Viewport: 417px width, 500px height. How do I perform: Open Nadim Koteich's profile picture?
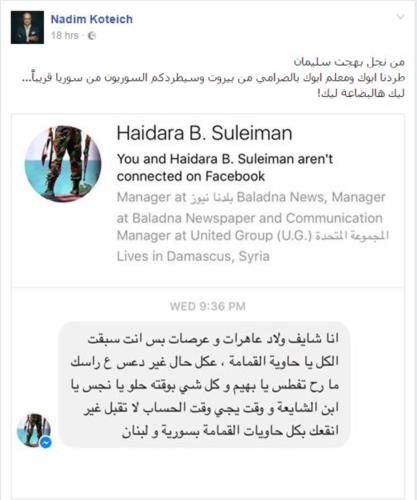27,27
